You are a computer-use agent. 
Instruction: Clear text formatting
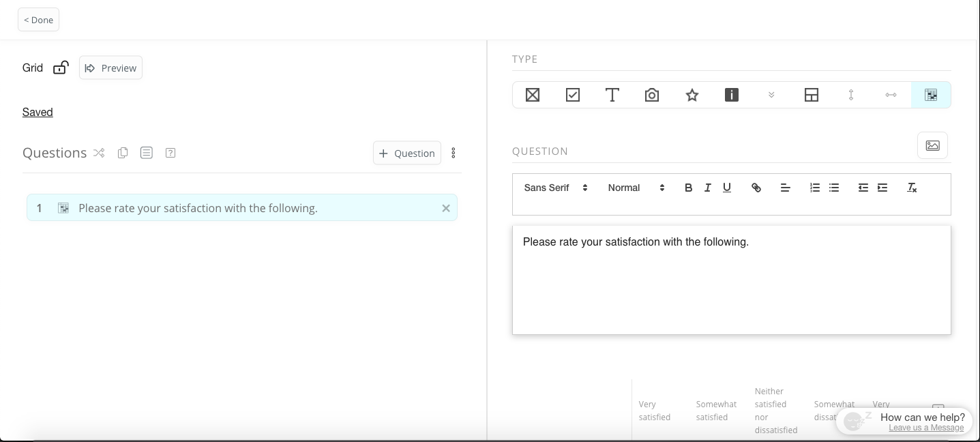(912, 188)
